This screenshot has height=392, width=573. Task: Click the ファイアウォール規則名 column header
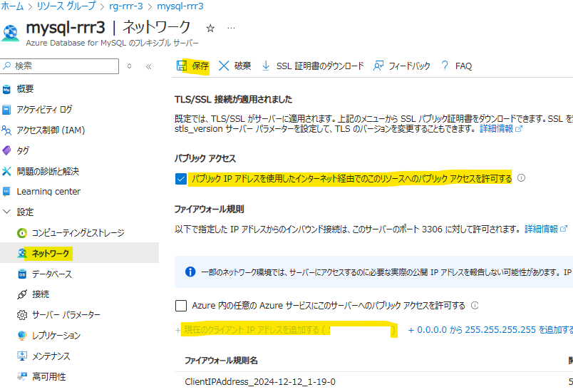(221, 361)
